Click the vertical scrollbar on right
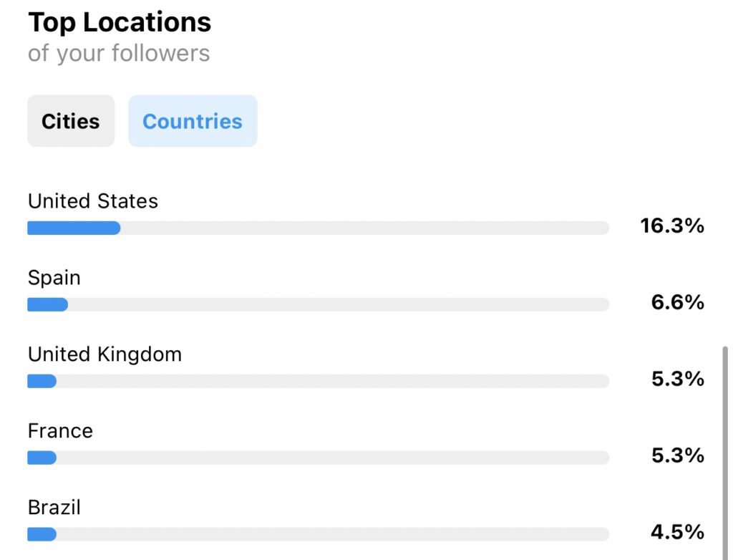 [725, 453]
